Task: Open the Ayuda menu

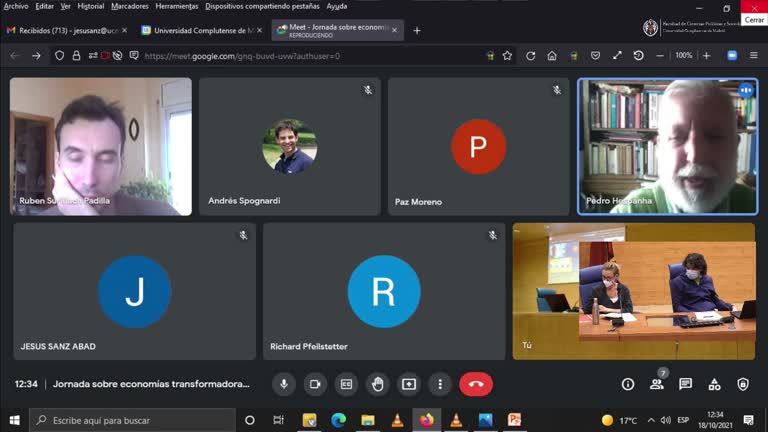Action: [336, 6]
